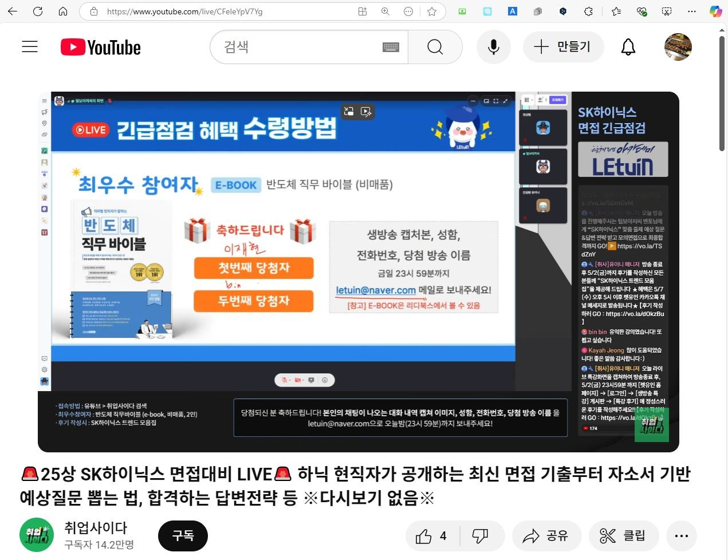
Task: Subscribe with the 구독 button
Action: click(183, 536)
